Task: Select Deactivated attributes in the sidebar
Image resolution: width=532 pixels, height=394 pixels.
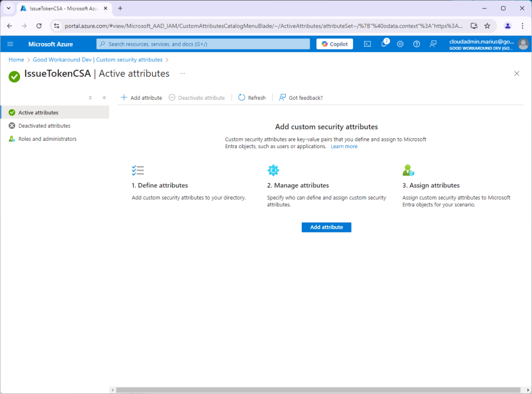Action: point(44,126)
